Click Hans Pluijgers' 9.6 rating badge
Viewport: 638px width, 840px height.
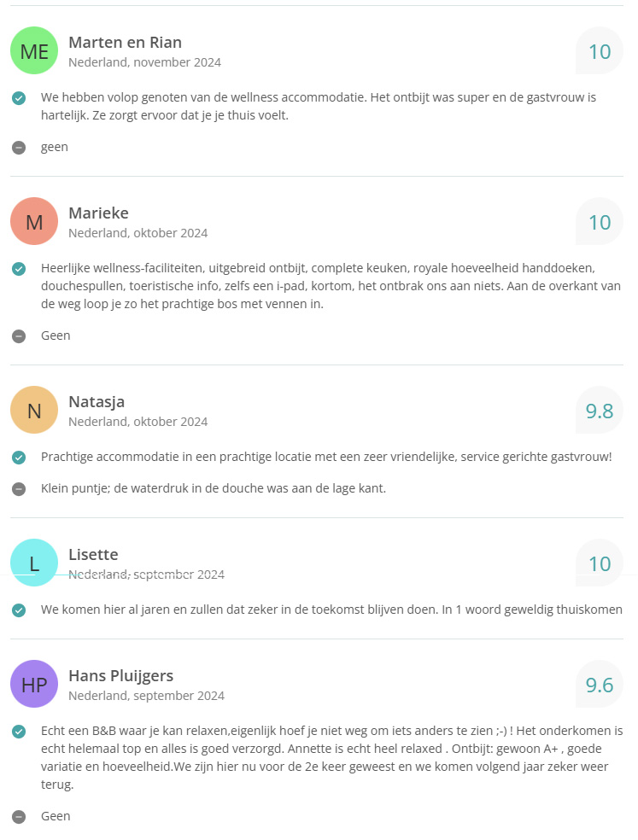click(600, 685)
